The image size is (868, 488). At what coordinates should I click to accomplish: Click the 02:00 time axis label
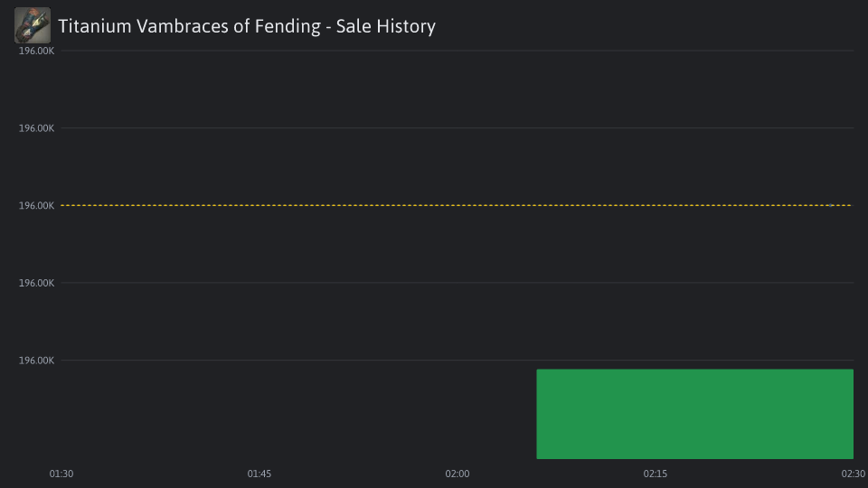[458, 474]
